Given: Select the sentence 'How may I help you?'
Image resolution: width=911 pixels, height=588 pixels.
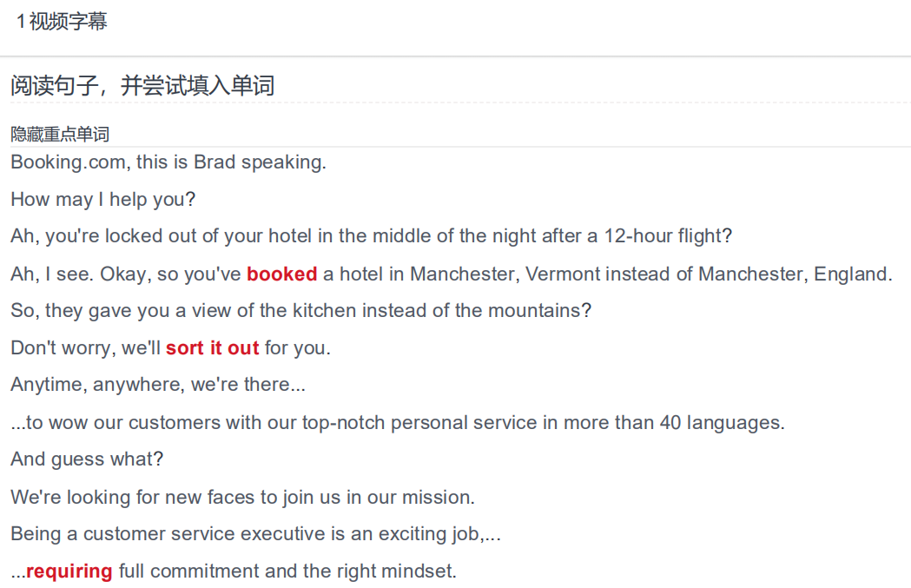Looking at the screenshot, I should [x=102, y=199].
